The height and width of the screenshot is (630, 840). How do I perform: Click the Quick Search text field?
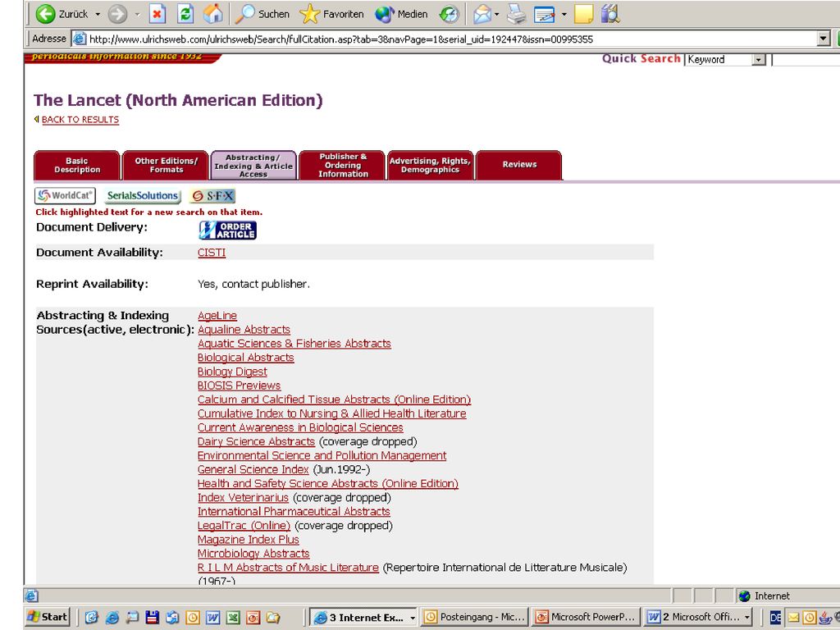click(x=806, y=59)
